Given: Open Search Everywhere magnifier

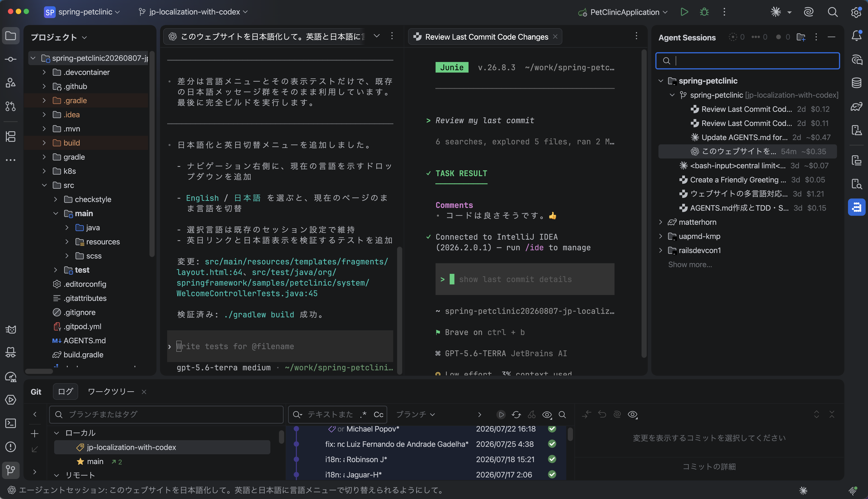Looking at the screenshot, I should 833,12.
